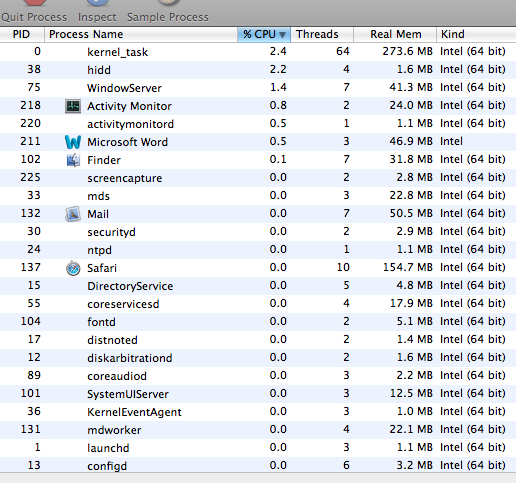Select the Microsoft Word process name
Viewport: 516px width, 483px height.
(127, 142)
